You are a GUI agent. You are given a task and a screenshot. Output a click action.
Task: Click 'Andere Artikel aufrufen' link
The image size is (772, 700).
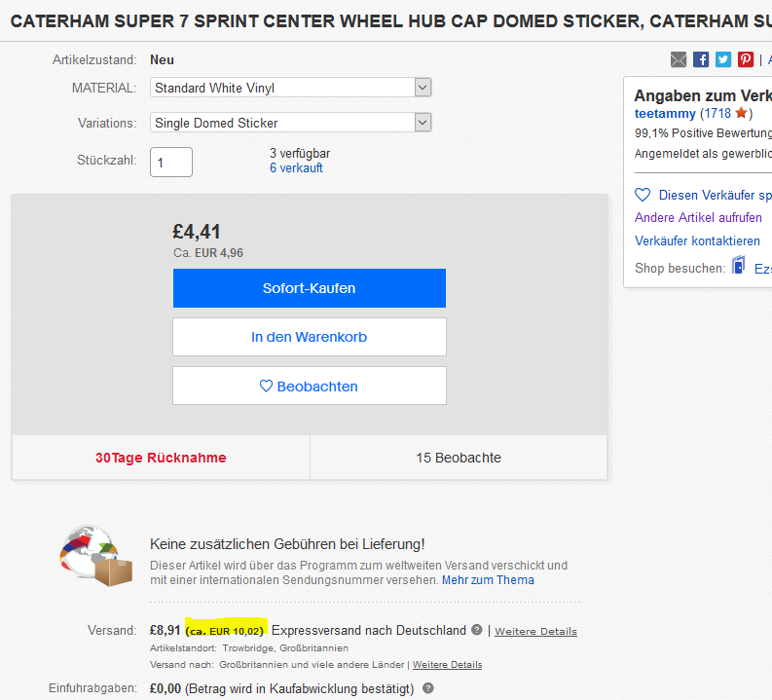698,217
